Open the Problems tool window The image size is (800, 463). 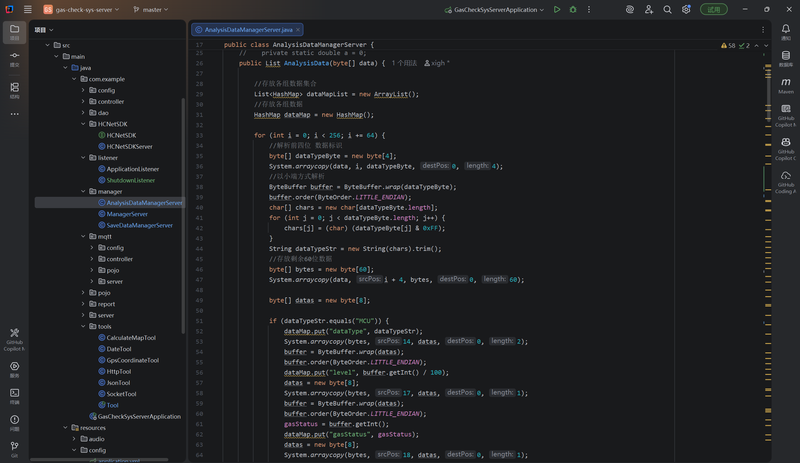point(14,421)
